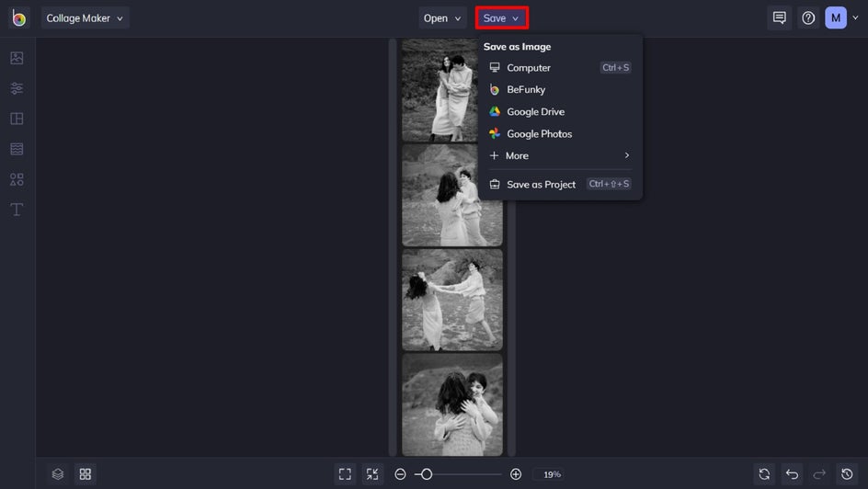Open the Patterns sidebar icon
Viewport: 868px width, 489px height.
point(17,149)
